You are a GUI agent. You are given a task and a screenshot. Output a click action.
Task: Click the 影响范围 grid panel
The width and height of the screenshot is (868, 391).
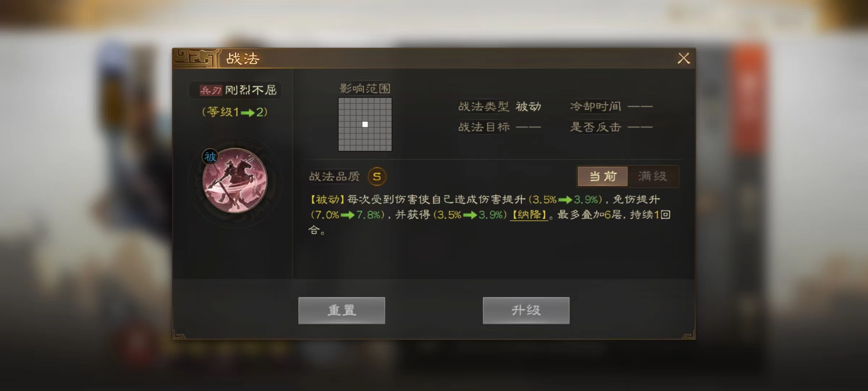tap(365, 124)
